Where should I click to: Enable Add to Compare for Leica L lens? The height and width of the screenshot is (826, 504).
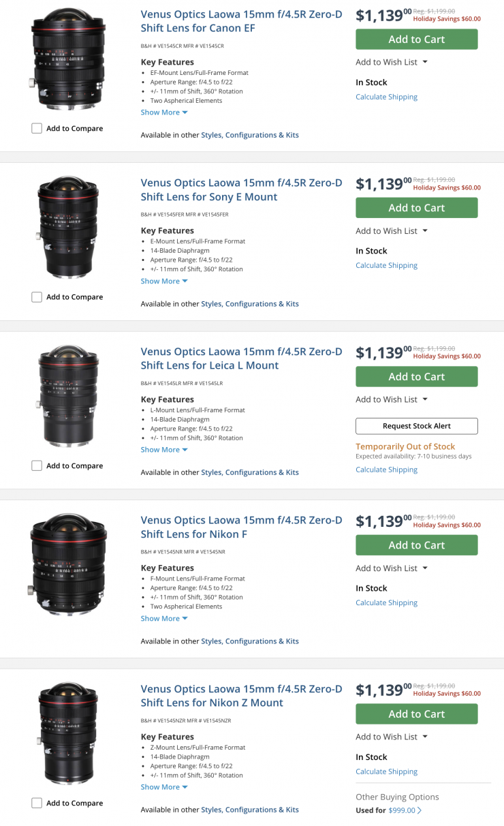click(x=37, y=465)
